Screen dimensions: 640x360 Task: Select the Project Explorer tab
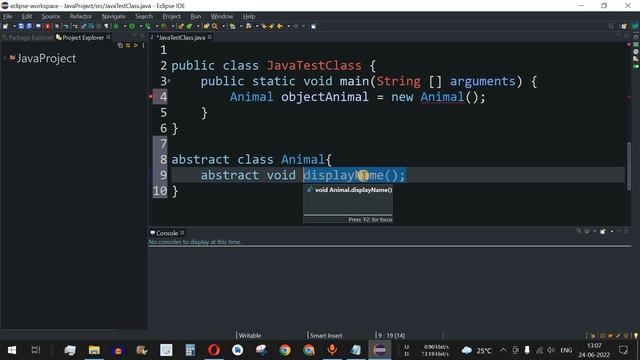tap(83, 38)
